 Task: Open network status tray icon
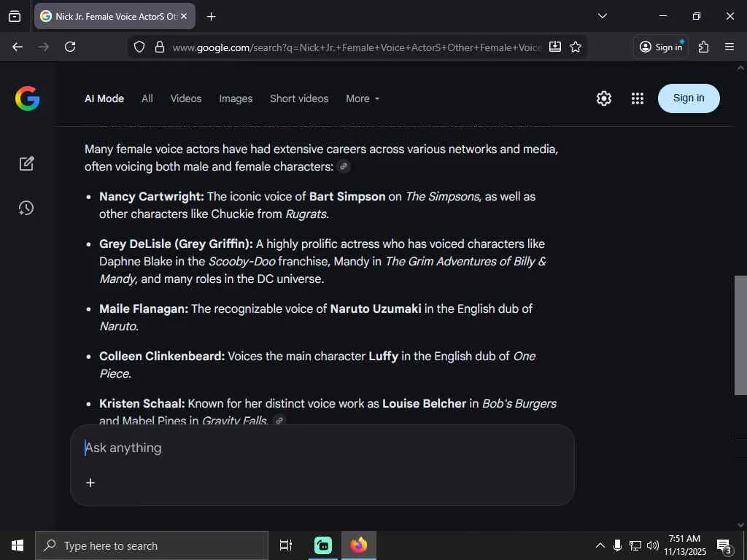coord(635,545)
